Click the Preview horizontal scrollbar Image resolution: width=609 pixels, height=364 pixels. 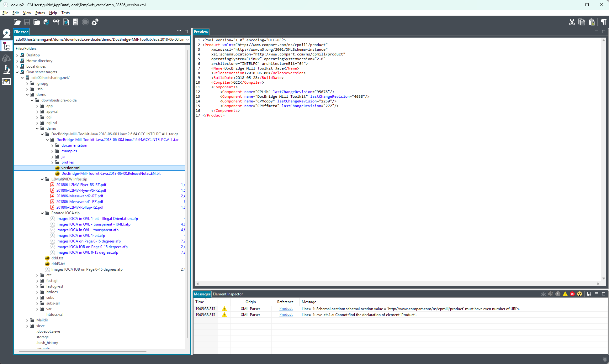click(x=398, y=283)
